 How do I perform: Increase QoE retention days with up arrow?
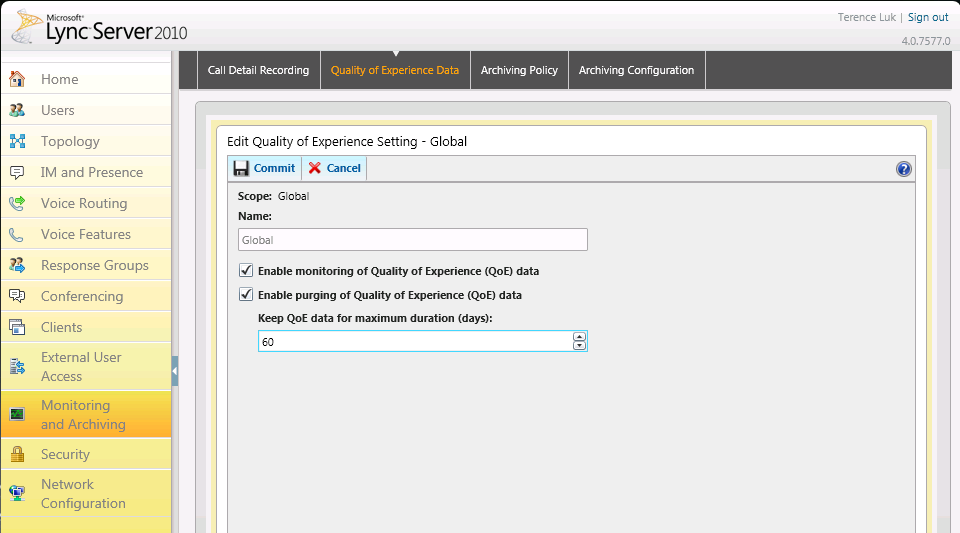[579, 336]
